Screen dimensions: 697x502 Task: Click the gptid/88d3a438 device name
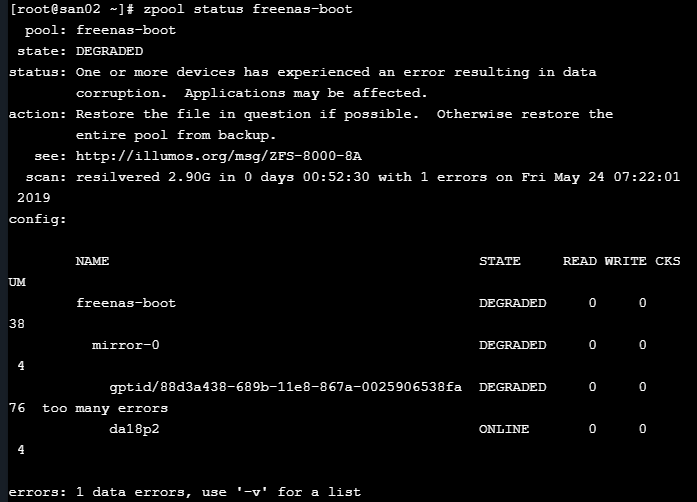(x=285, y=387)
